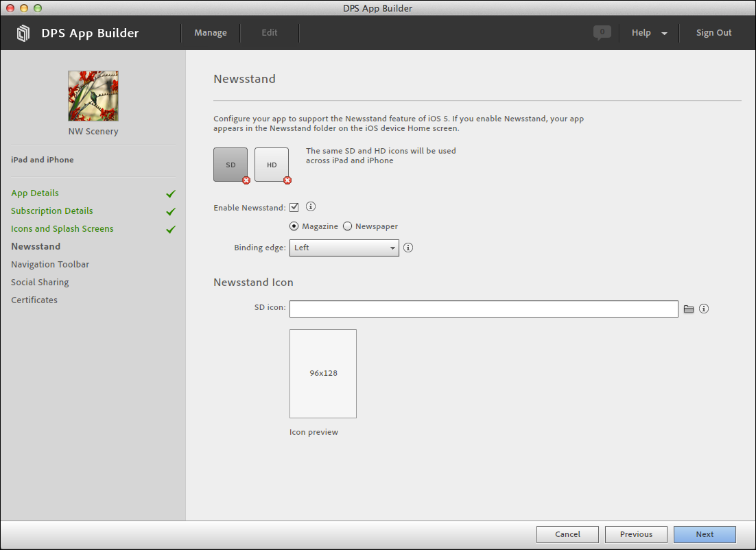
Task: Expand the Help dropdown arrow
Action: (x=664, y=33)
